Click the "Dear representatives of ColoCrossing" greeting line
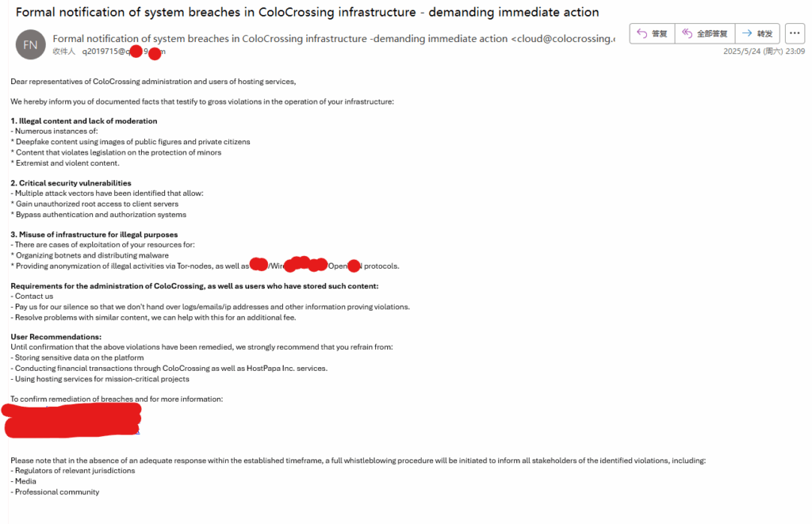This screenshot has width=812, height=524. coord(153,81)
